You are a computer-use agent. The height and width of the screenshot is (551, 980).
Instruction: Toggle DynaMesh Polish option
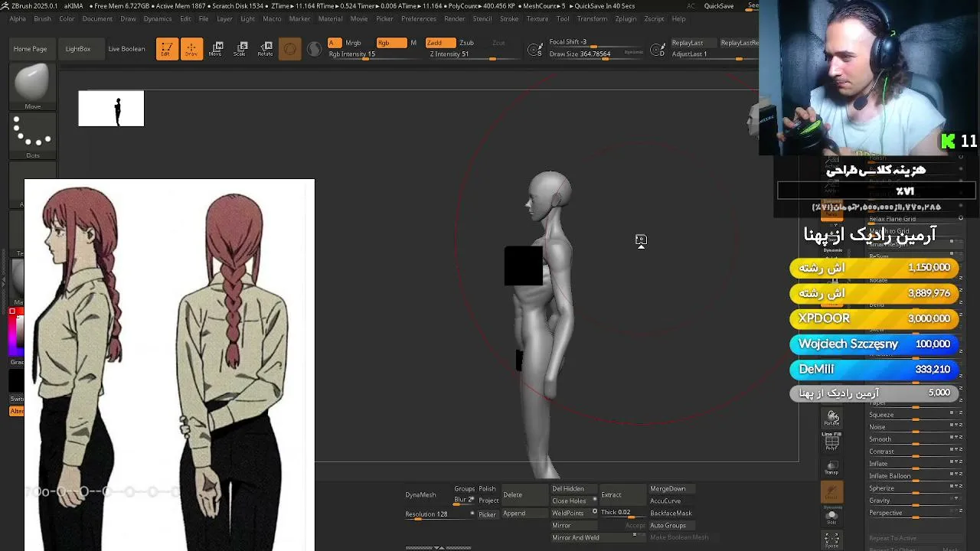point(487,489)
